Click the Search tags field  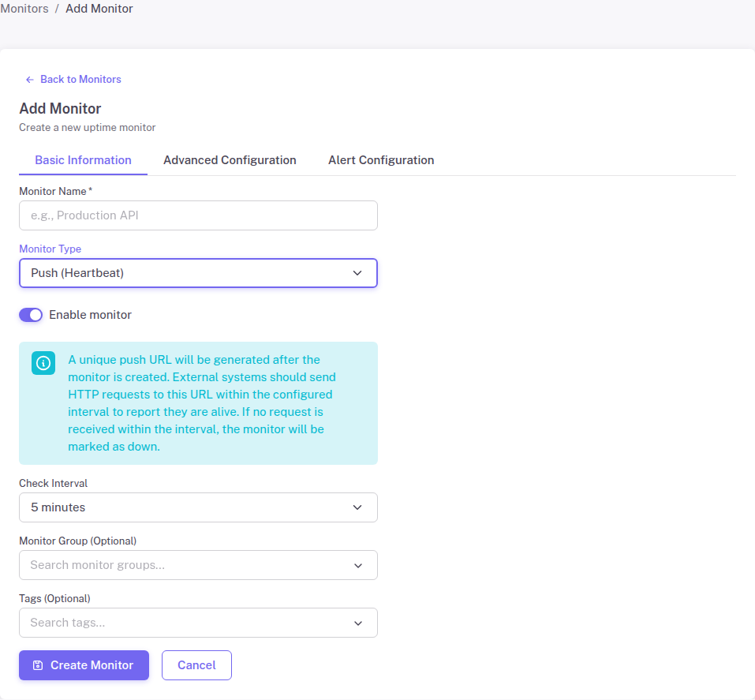tap(181, 623)
